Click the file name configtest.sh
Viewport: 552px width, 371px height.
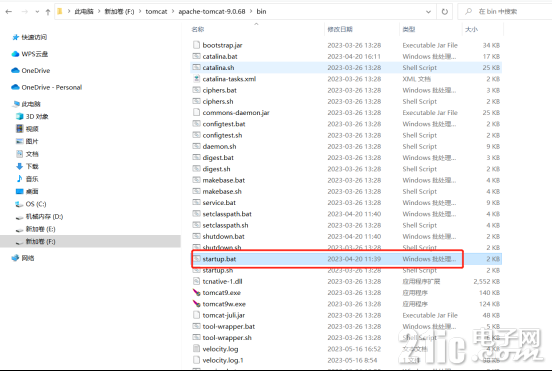222,135
